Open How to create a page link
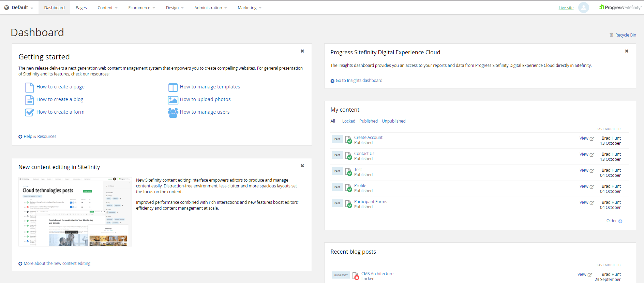The height and width of the screenshot is (283, 644). click(x=60, y=87)
